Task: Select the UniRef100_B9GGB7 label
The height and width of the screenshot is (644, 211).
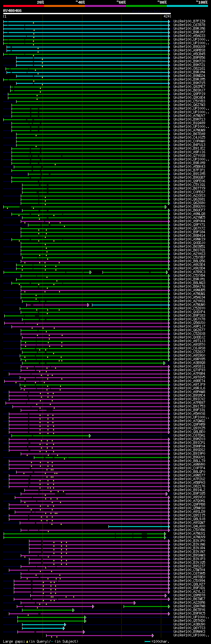Action: (189, 178)
